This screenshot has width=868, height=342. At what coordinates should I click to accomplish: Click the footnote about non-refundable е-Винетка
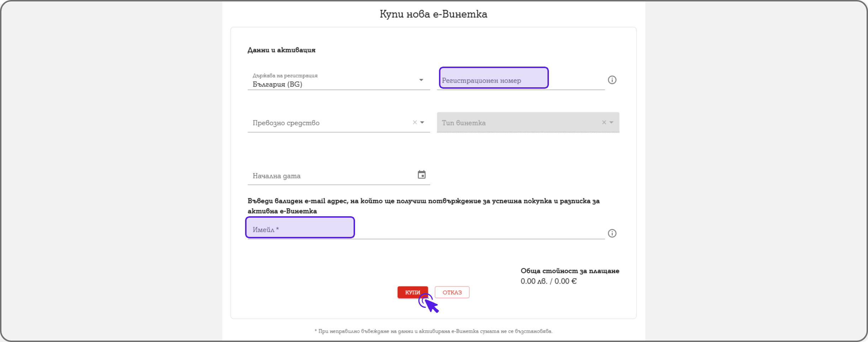(433, 331)
